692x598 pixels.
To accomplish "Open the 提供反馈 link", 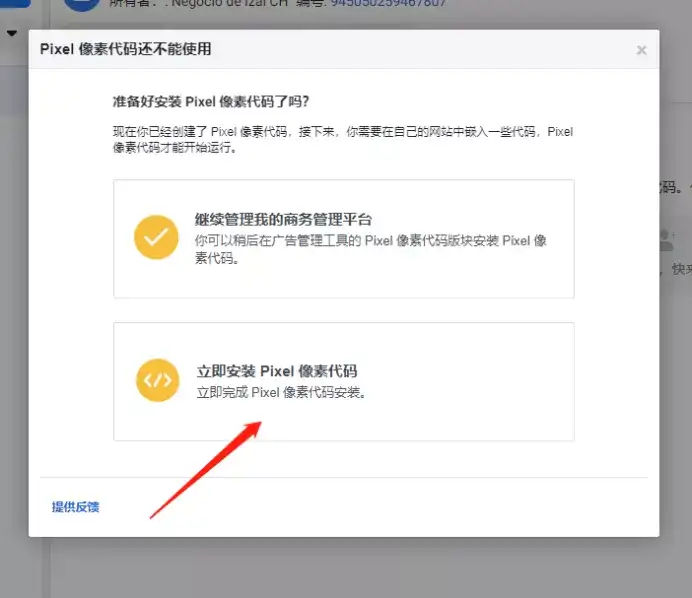I will click(x=75, y=507).
